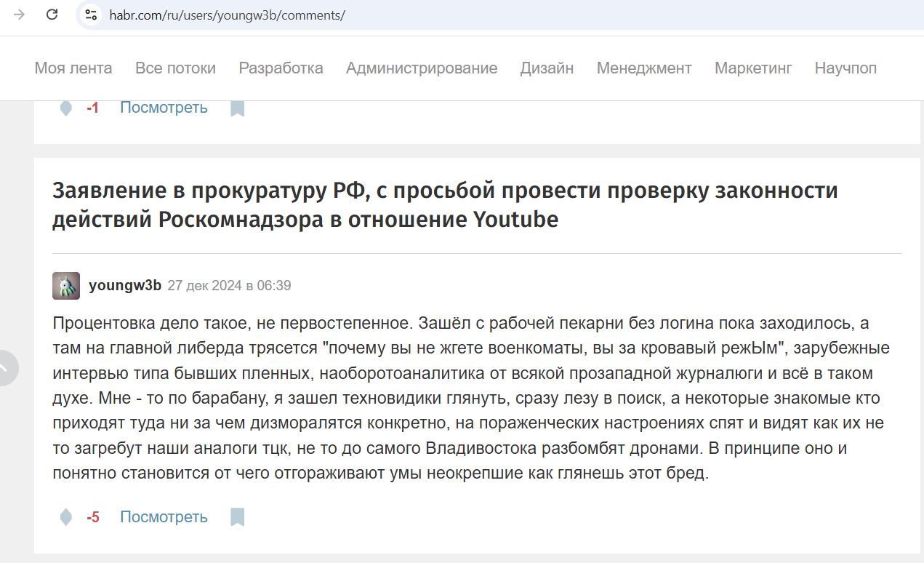Open the Научпоп flow

(845, 68)
